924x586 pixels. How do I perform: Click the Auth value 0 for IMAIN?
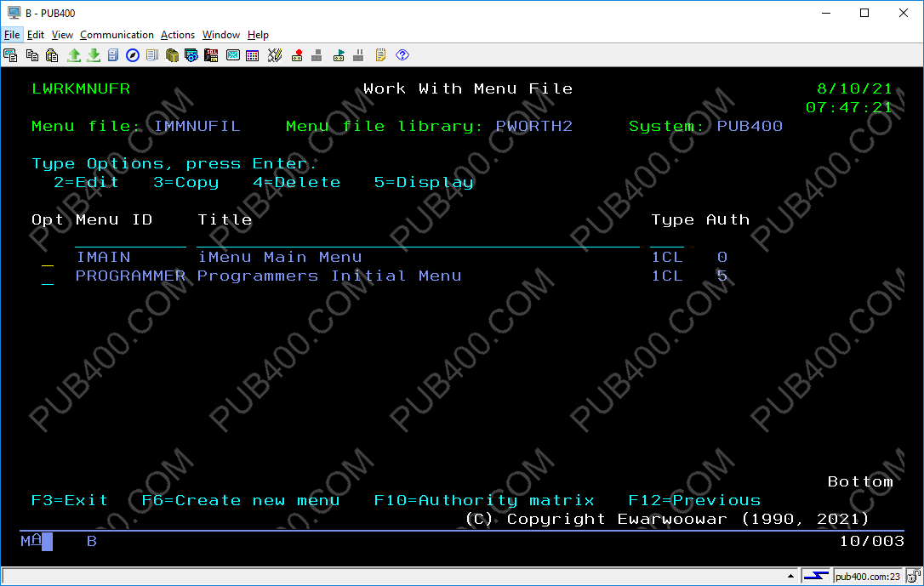coord(722,258)
